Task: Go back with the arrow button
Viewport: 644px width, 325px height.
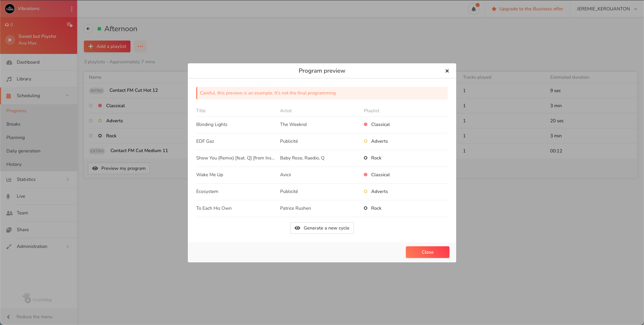Action: point(88,29)
